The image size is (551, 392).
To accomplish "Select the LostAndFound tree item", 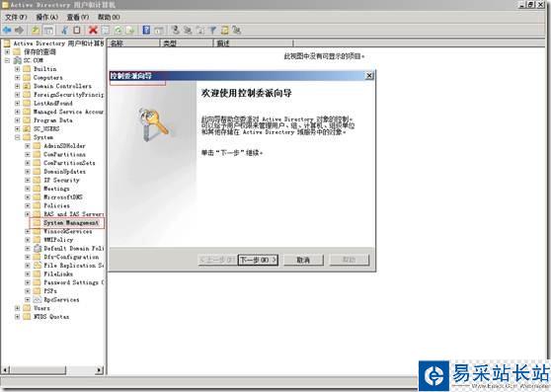I will (x=53, y=104).
